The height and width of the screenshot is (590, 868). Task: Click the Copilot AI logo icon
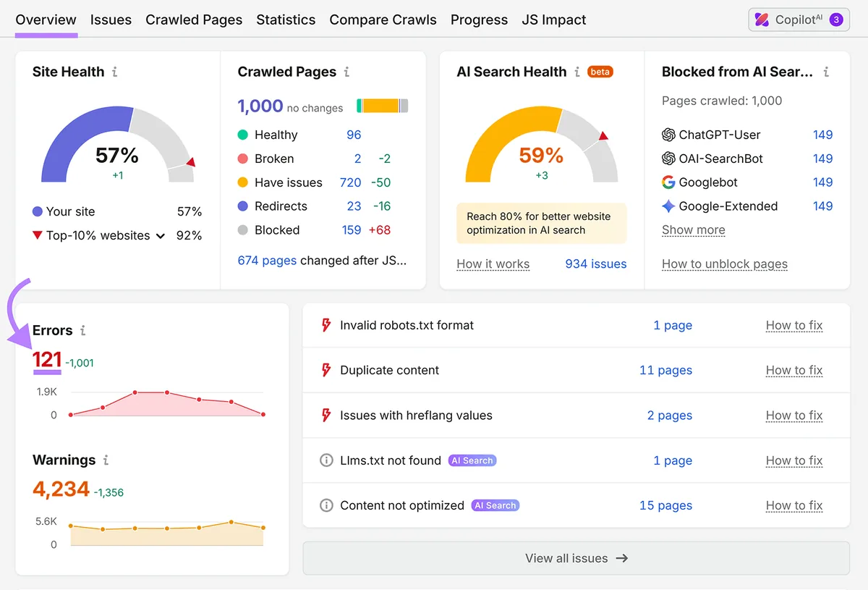(762, 20)
